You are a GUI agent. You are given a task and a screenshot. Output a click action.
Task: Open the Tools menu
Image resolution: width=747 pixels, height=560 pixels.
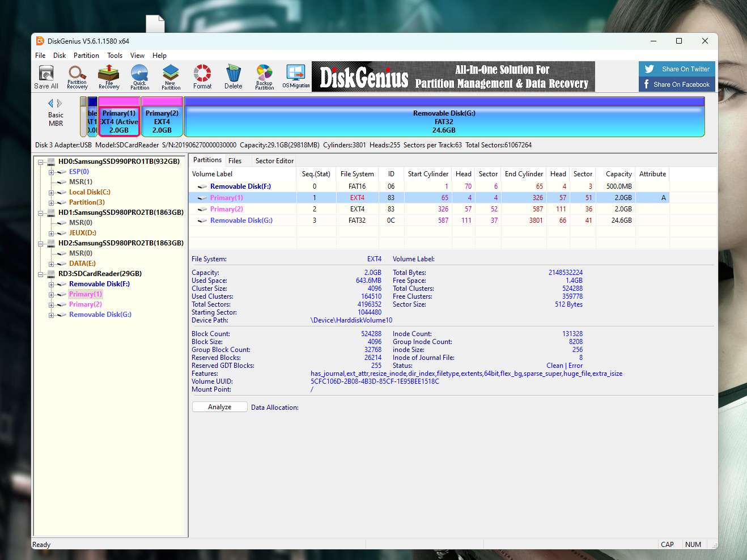point(114,55)
